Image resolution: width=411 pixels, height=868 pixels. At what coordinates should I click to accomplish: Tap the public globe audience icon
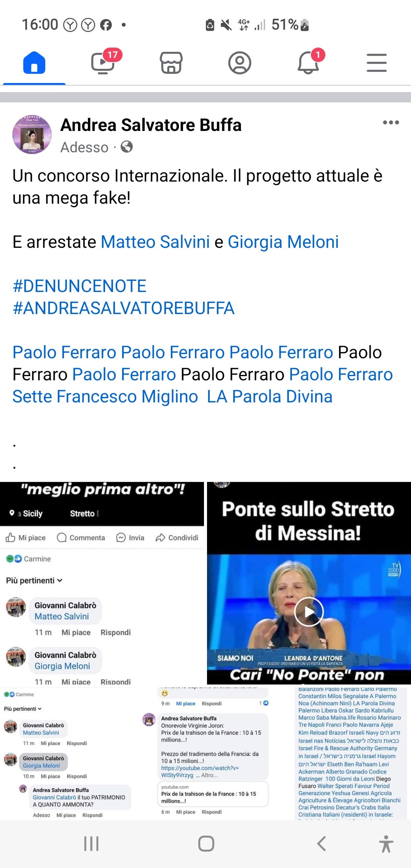click(x=127, y=147)
